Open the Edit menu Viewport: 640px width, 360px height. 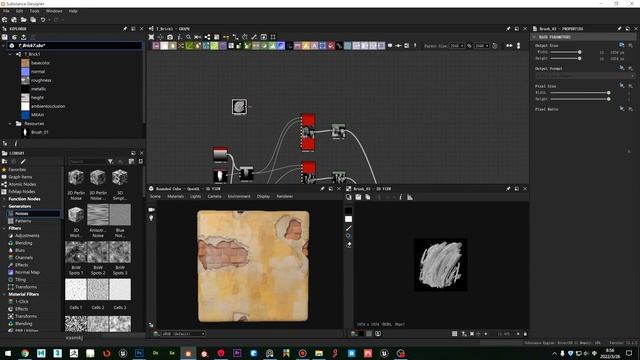point(19,11)
